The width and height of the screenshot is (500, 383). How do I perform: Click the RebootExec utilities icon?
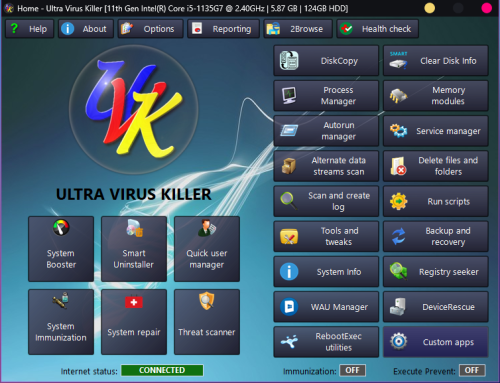pyautogui.click(x=289, y=342)
